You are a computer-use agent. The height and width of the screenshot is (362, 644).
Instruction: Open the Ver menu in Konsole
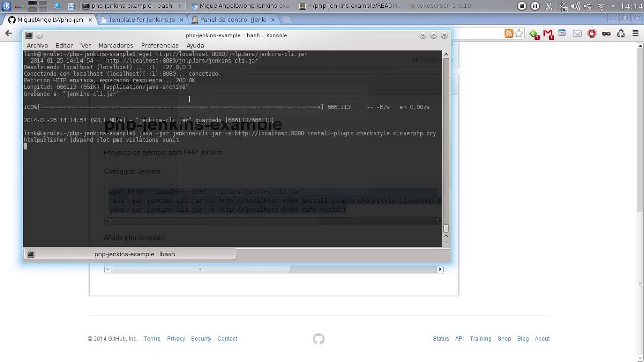86,45
